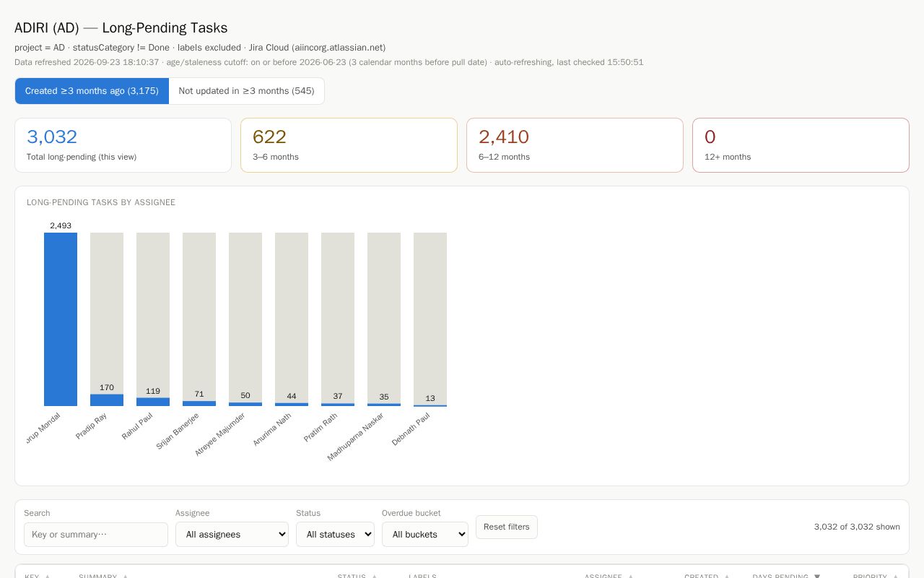Open the Status dropdown showing All statuses
The width and height of the screenshot is (924, 578).
pyautogui.click(x=335, y=535)
